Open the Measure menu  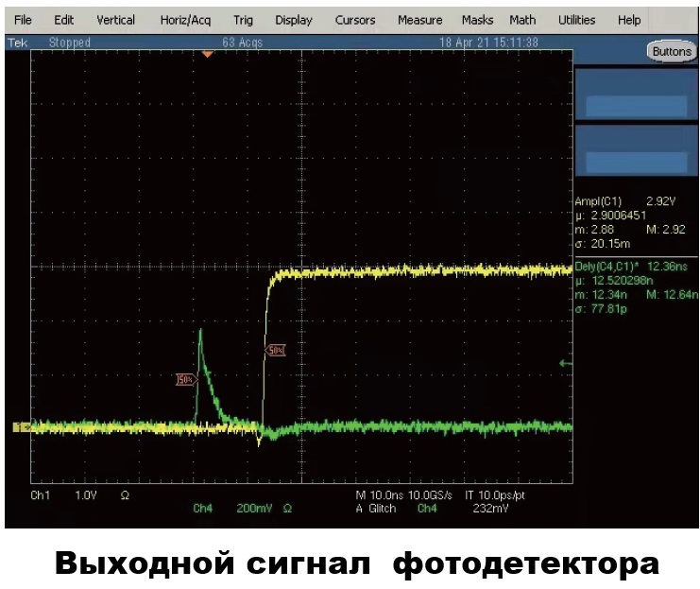point(419,20)
